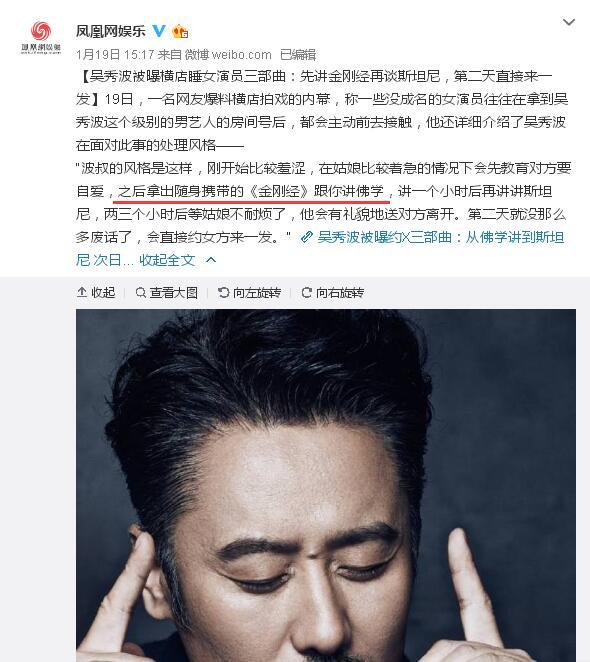Click the man's portrait photo

326,486
